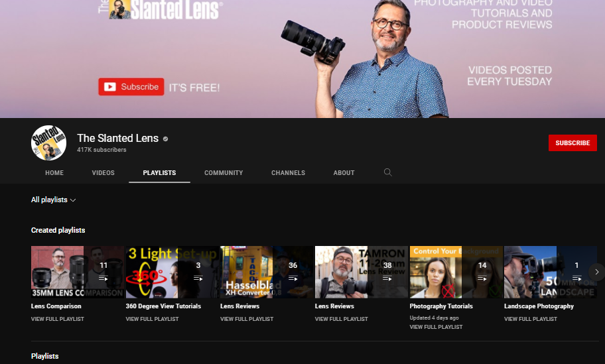Click the 35MM Lens Comparison thumbnail
The height and width of the screenshot is (364, 605).
click(x=78, y=272)
